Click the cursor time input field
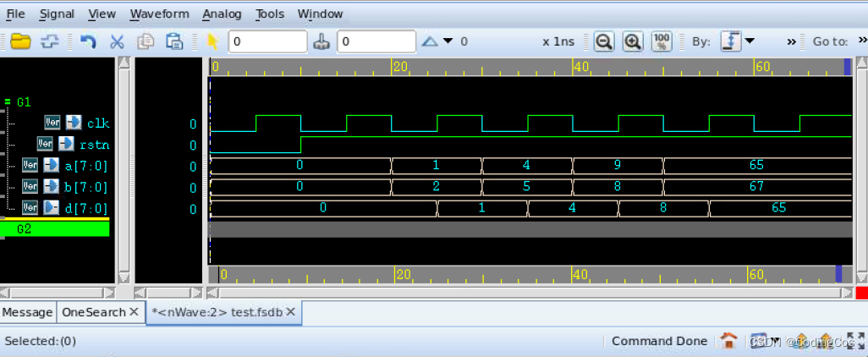Image resolution: width=868 pixels, height=357 pixels. click(x=267, y=41)
